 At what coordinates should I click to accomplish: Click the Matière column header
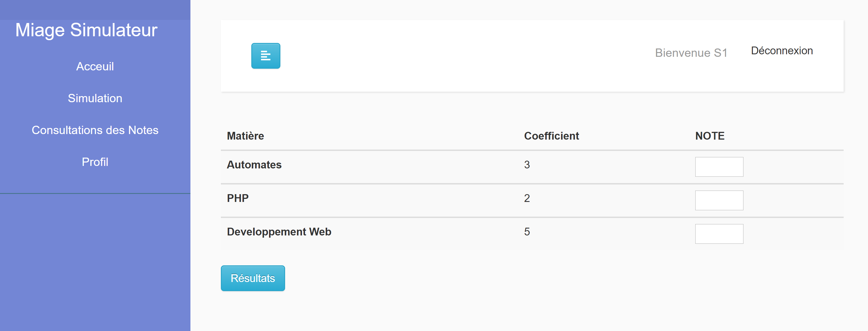(245, 136)
